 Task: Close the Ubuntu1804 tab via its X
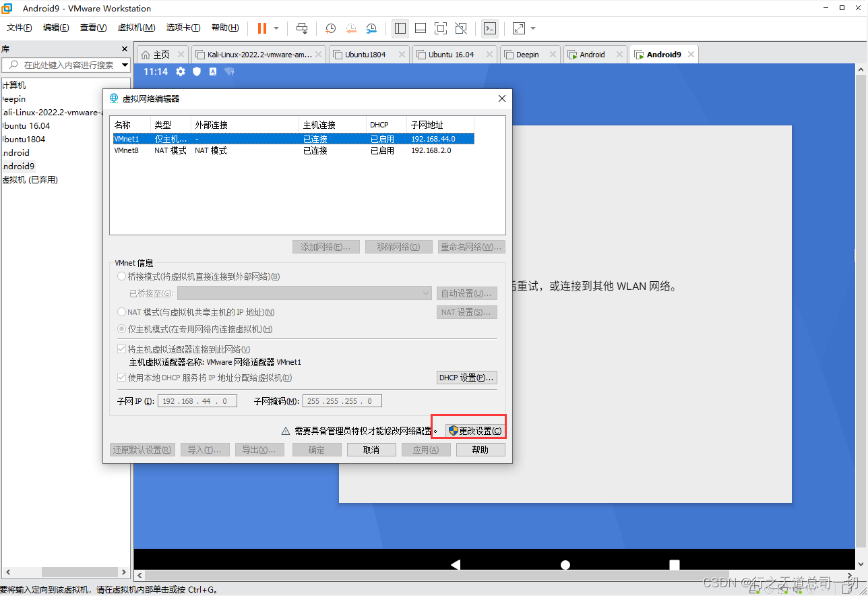402,55
